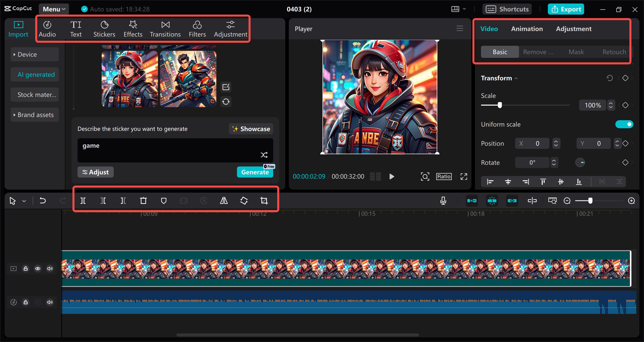Switch to the Animation properties tab

[x=527, y=28]
